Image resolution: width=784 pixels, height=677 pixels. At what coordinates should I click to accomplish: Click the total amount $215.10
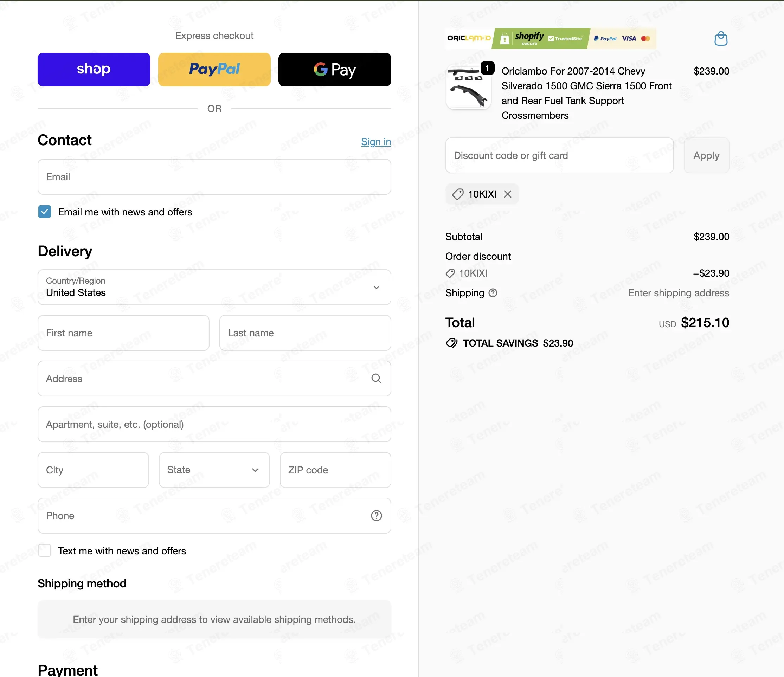click(x=705, y=323)
